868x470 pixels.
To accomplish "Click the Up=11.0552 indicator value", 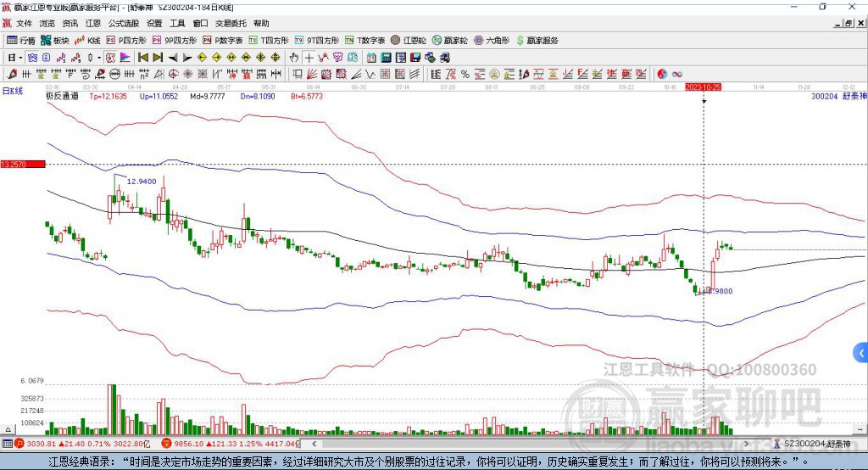I will (159, 97).
